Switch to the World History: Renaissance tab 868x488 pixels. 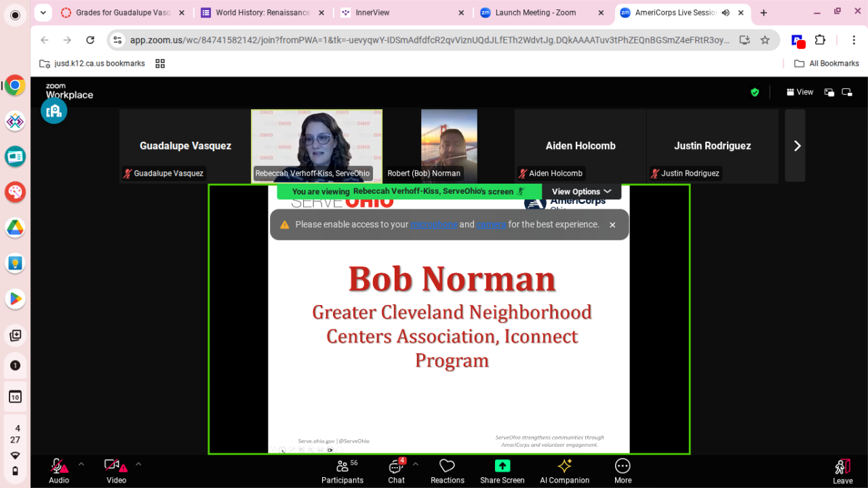click(262, 13)
